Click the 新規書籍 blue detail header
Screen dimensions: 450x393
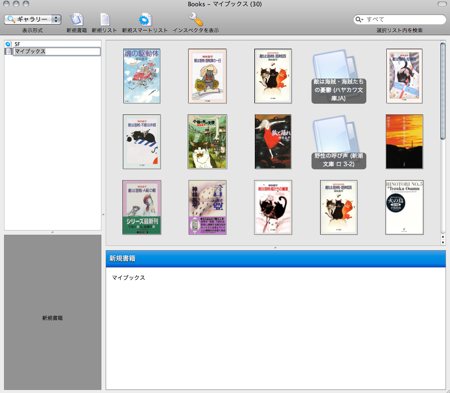click(x=276, y=259)
